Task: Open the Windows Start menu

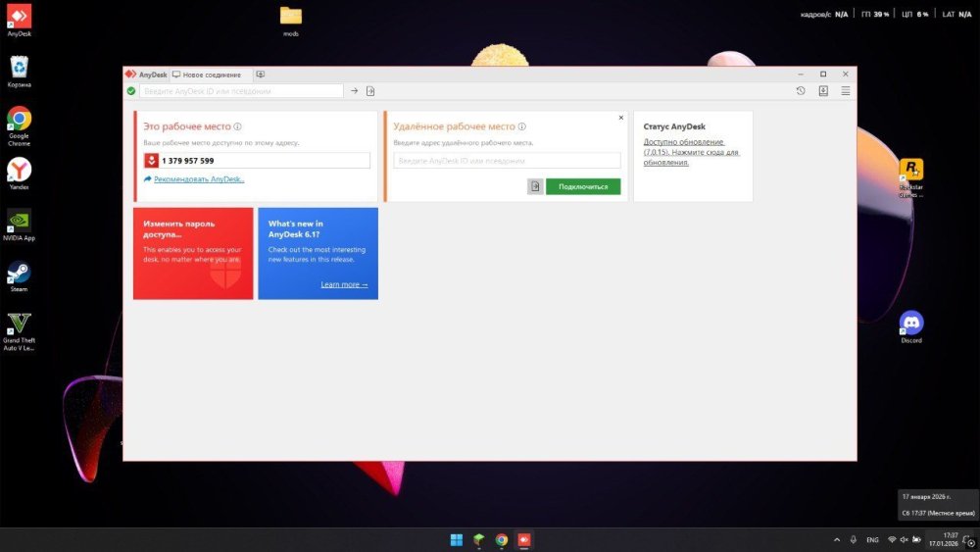Action: [x=457, y=539]
